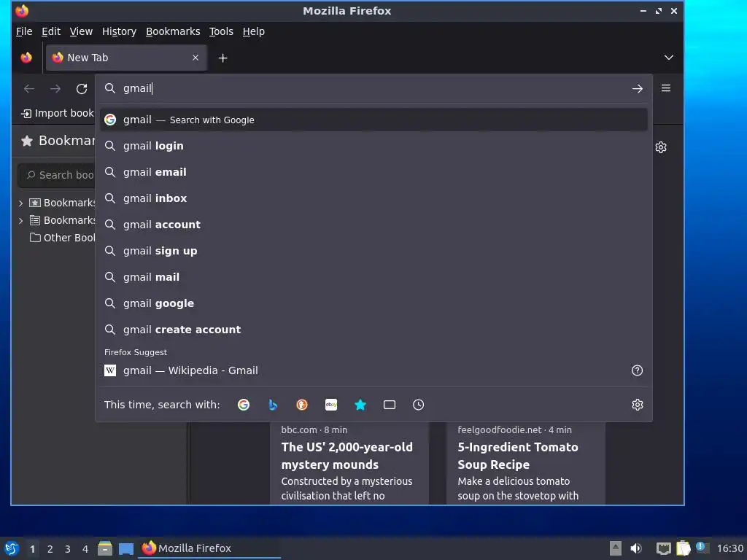This screenshot has width=747, height=560.
Task: Search in History via clock icon
Action: 418,405
